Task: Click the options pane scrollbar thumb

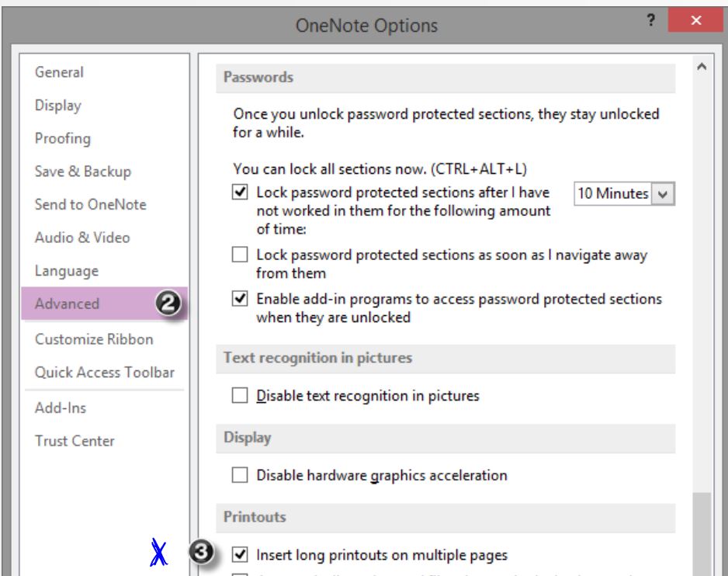Action: pyautogui.click(x=702, y=534)
